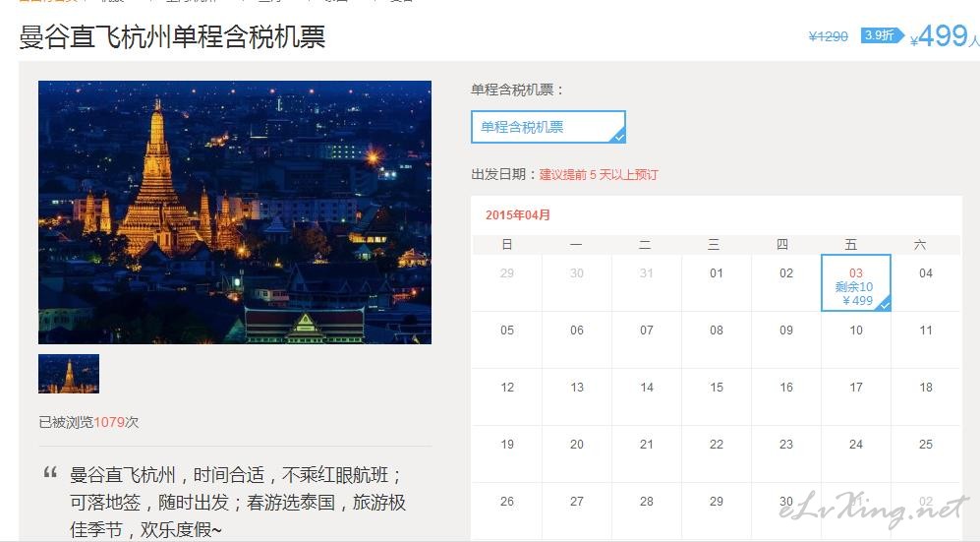Select April 03 with 剩余10 ¥499

pos(855,283)
